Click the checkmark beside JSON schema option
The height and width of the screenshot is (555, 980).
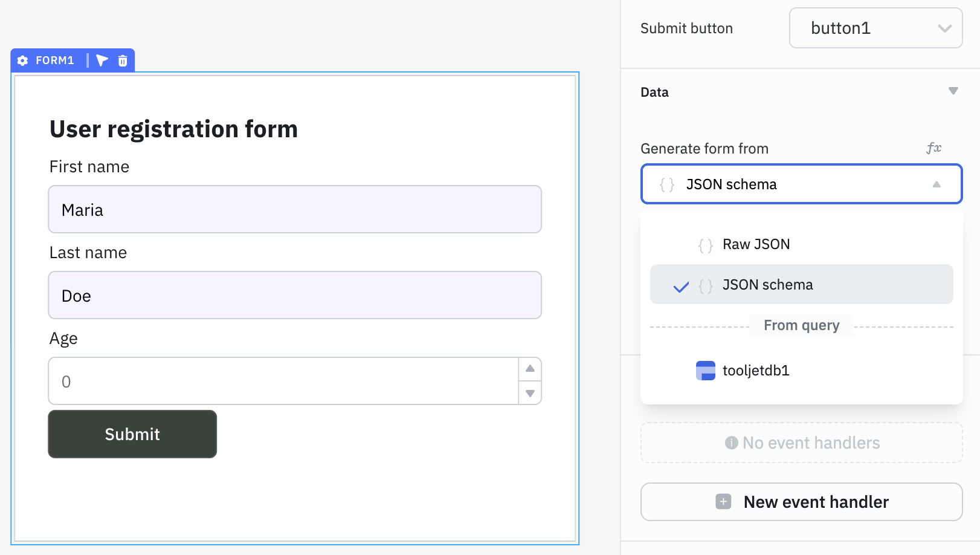(681, 285)
